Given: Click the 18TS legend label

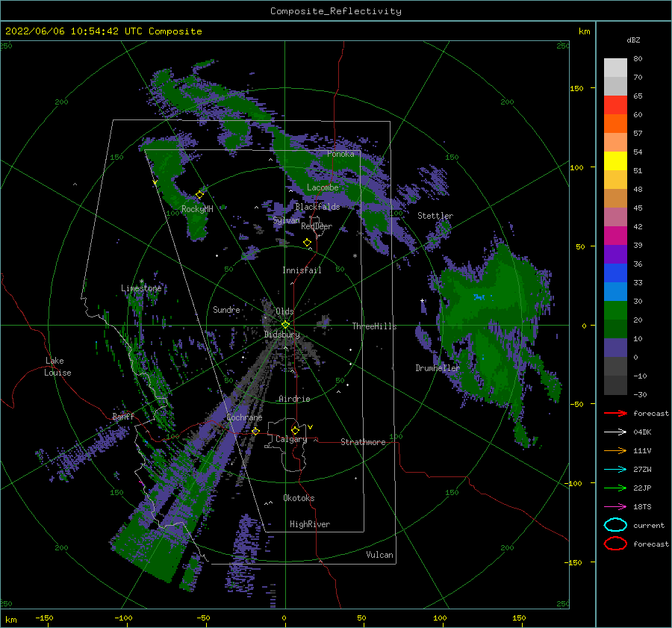Looking at the screenshot, I should [x=642, y=506].
